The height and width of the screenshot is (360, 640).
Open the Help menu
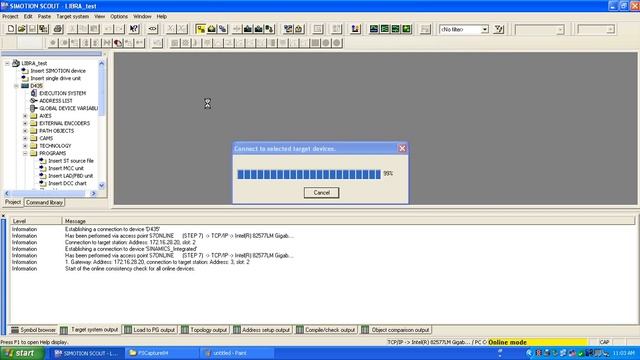pyautogui.click(x=162, y=16)
